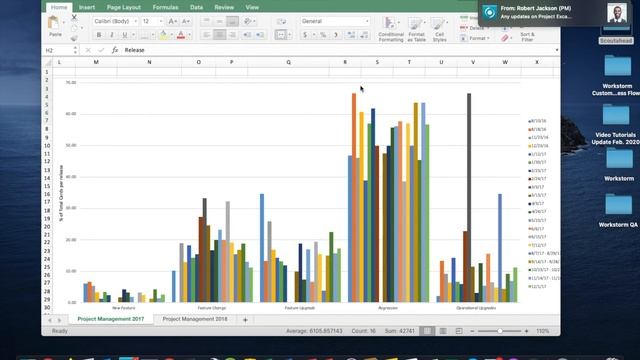Click Sort & Filter button
This screenshot has height=360, width=640.
coord(527,37)
